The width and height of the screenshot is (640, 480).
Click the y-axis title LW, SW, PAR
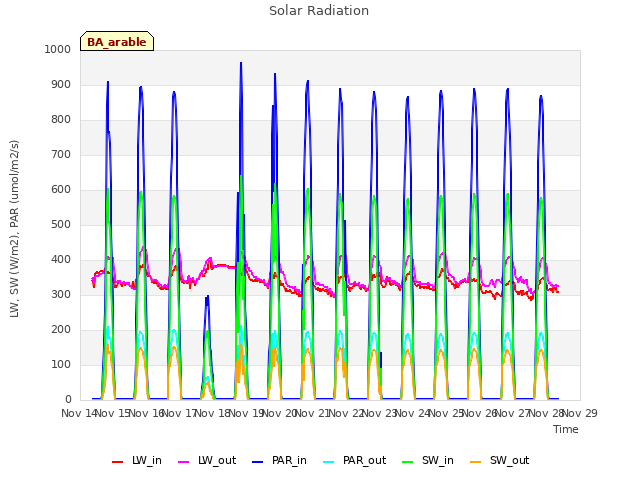tap(14, 229)
